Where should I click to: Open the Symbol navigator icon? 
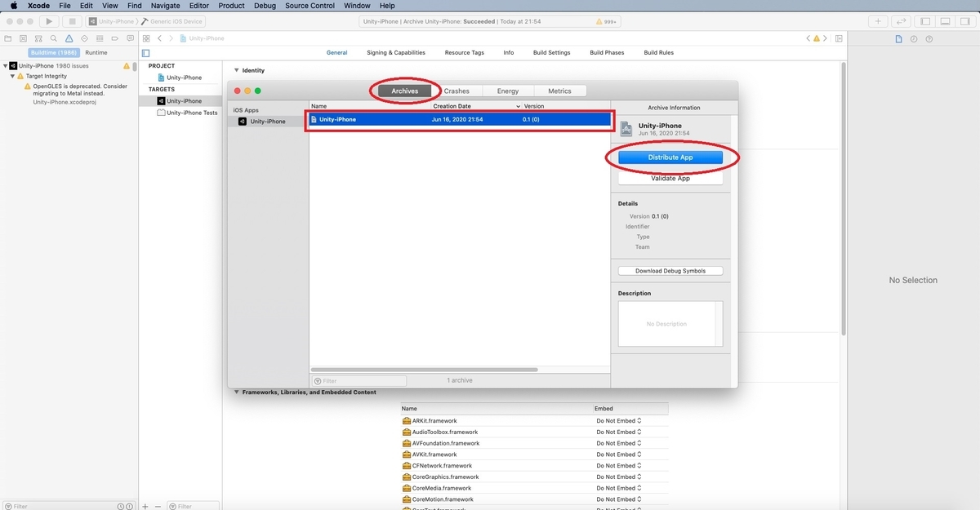[38, 38]
